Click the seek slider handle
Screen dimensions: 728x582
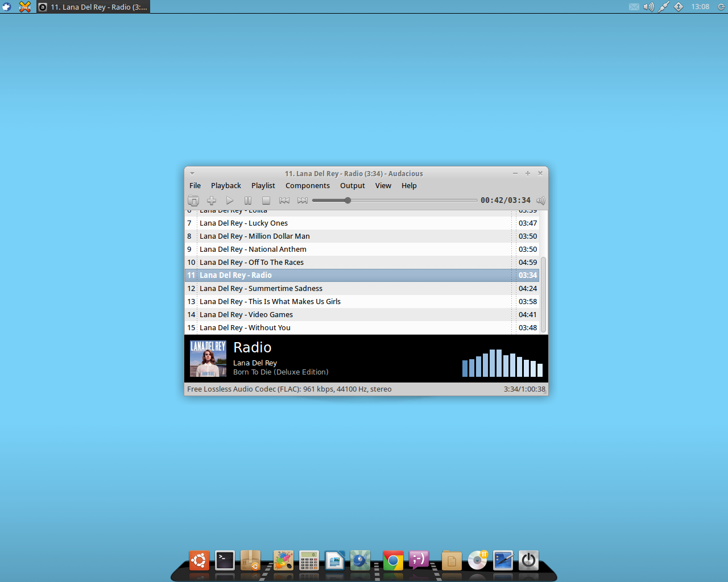[348, 200]
